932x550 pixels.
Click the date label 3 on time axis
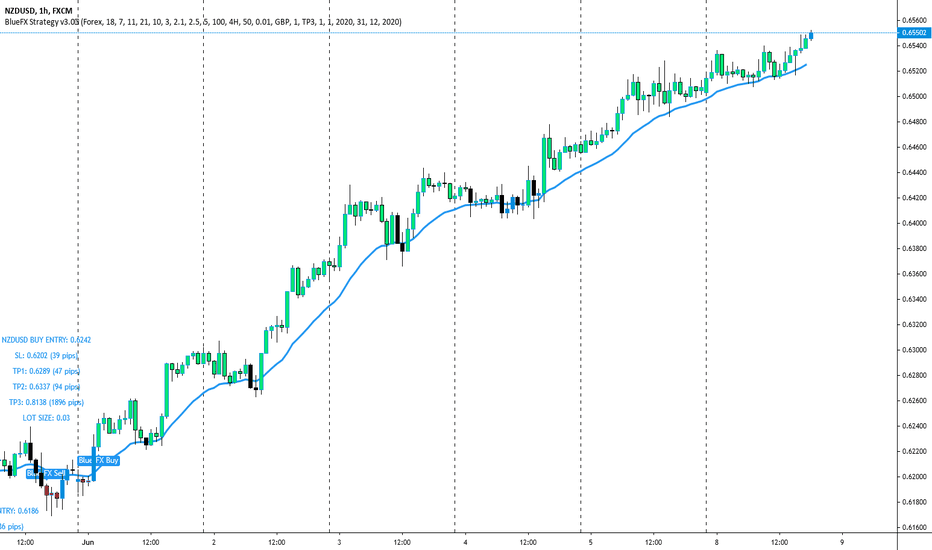click(x=339, y=542)
